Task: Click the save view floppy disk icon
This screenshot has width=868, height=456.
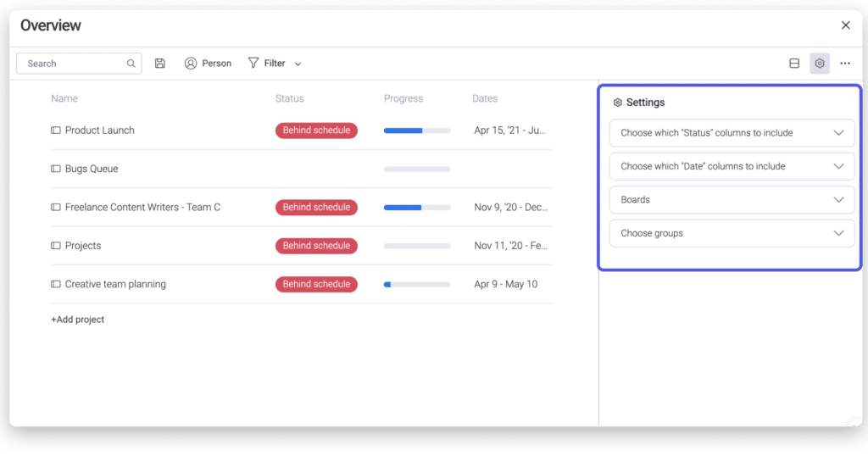Action: [160, 63]
